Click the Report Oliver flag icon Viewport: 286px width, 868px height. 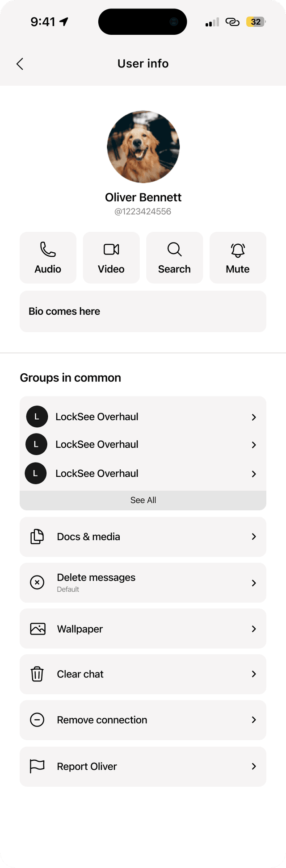pos(37,766)
